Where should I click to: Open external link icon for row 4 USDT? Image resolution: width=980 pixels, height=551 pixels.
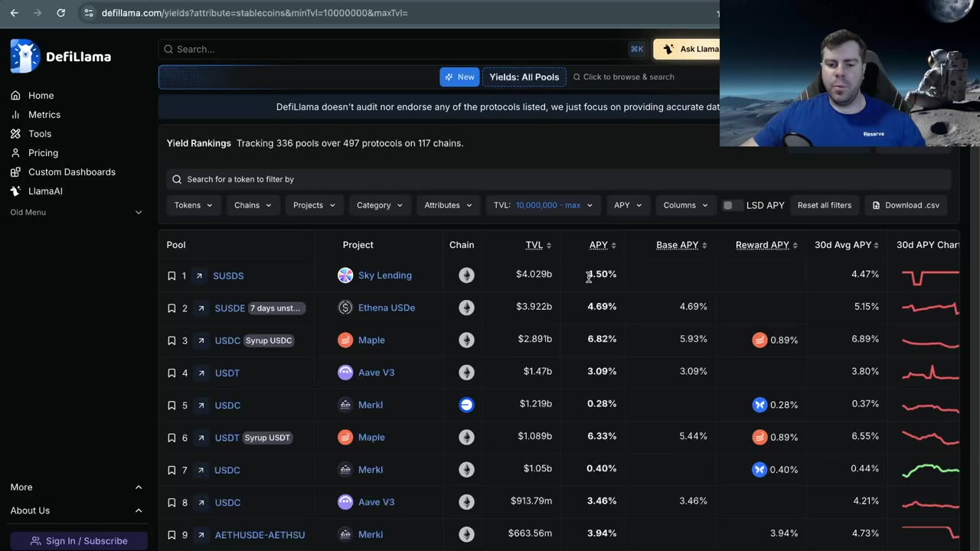click(x=201, y=373)
